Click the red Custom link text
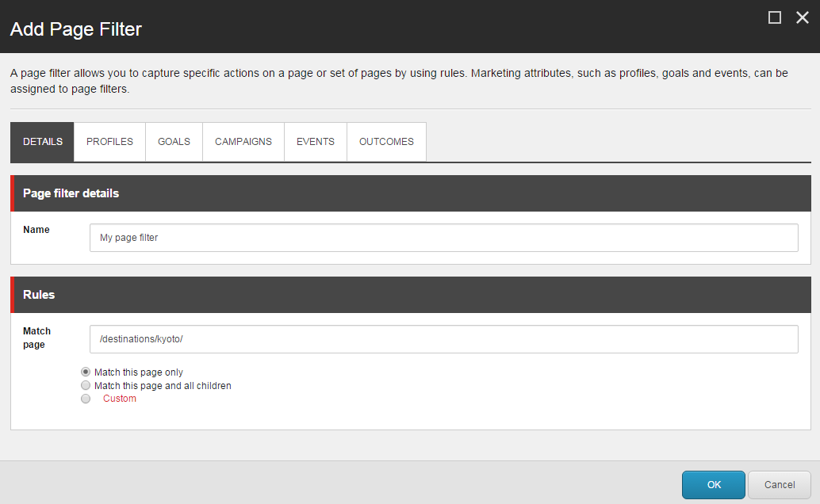The height and width of the screenshot is (504, 820). tap(120, 399)
